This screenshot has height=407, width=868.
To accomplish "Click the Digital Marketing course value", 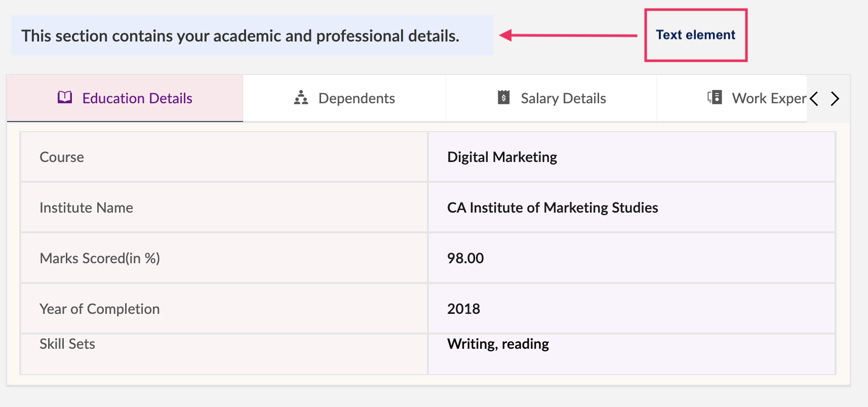I will pyautogui.click(x=502, y=157).
